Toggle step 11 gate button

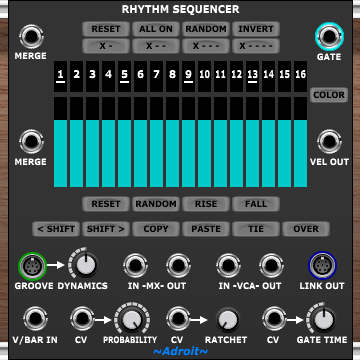click(x=220, y=76)
